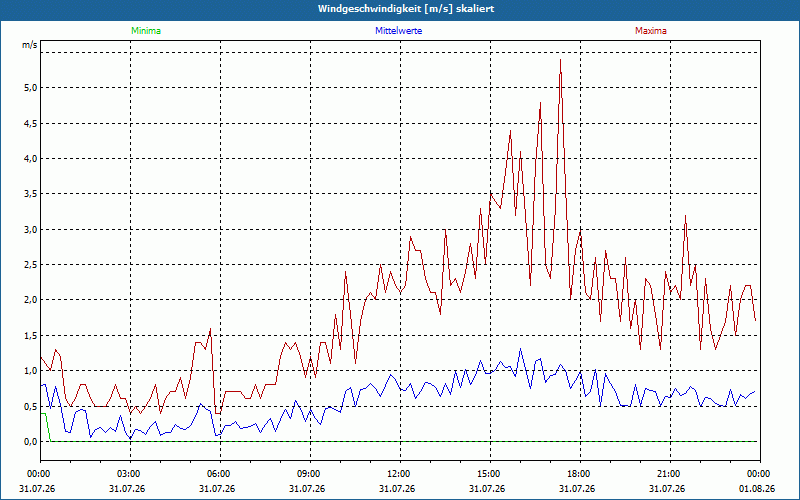Click the 4,5 y-axis value
Screen dimensions: 800x500
pyautogui.click(x=31, y=123)
